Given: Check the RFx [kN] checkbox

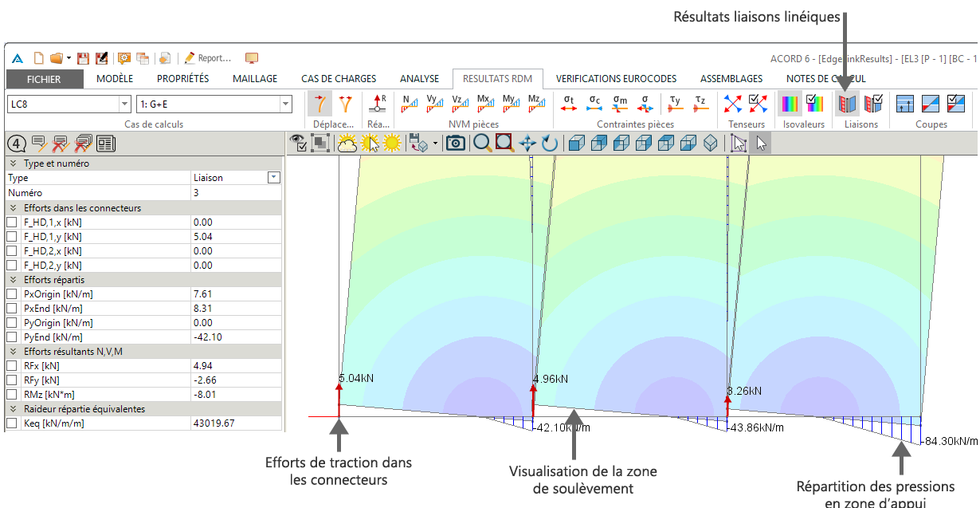Looking at the screenshot, I should pos(12,366).
